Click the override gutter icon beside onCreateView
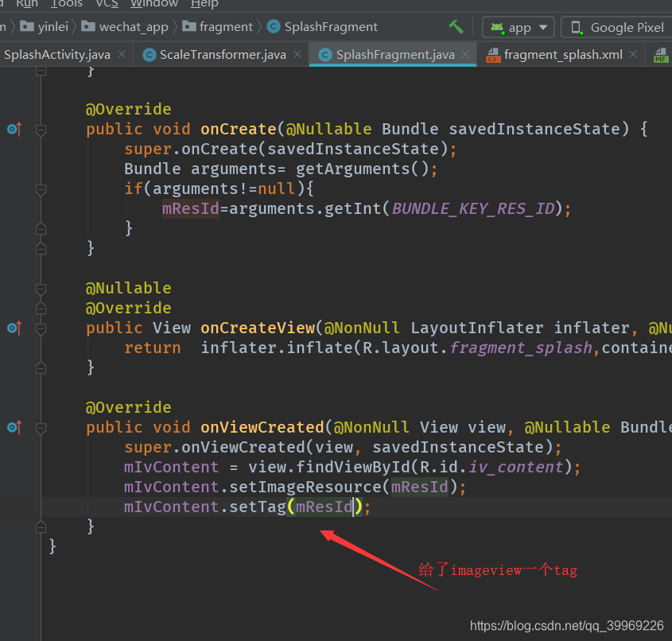The image size is (672, 641). (x=11, y=328)
